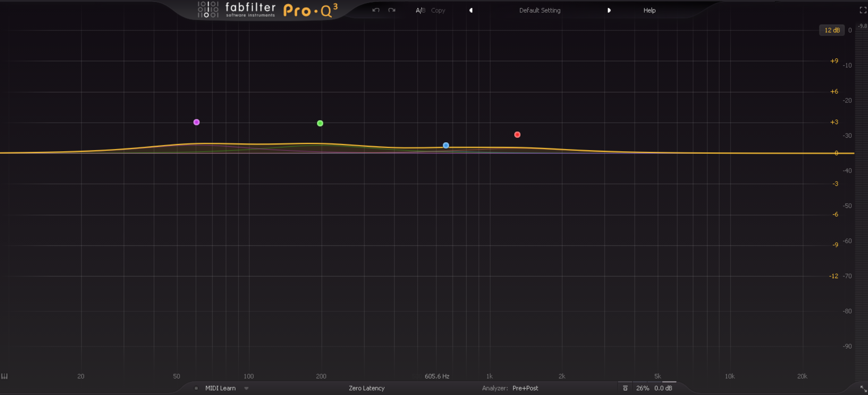Click the bottom-right resize interface icon
Image resolution: width=868 pixels, height=395 pixels.
(x=863, y=389)
